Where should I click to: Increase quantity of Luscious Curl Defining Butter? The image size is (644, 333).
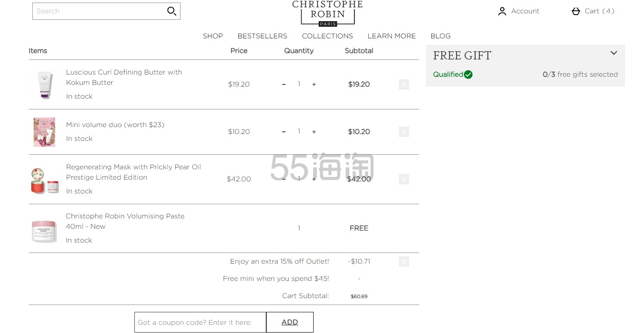click(314, 84)
